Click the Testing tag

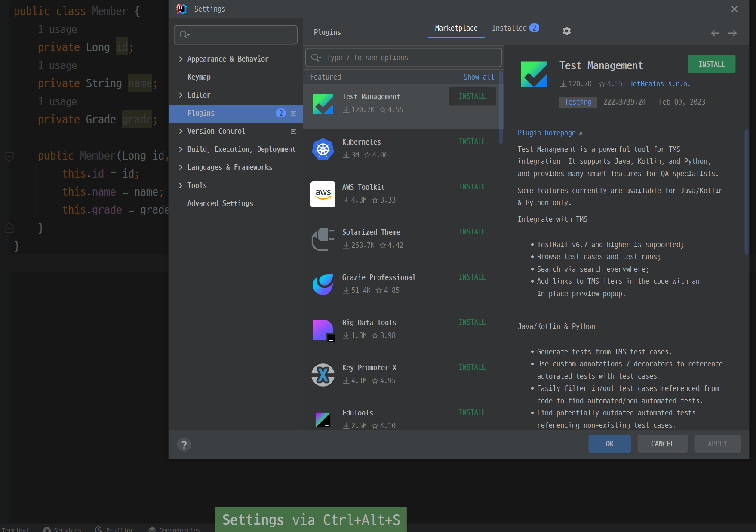578,102
